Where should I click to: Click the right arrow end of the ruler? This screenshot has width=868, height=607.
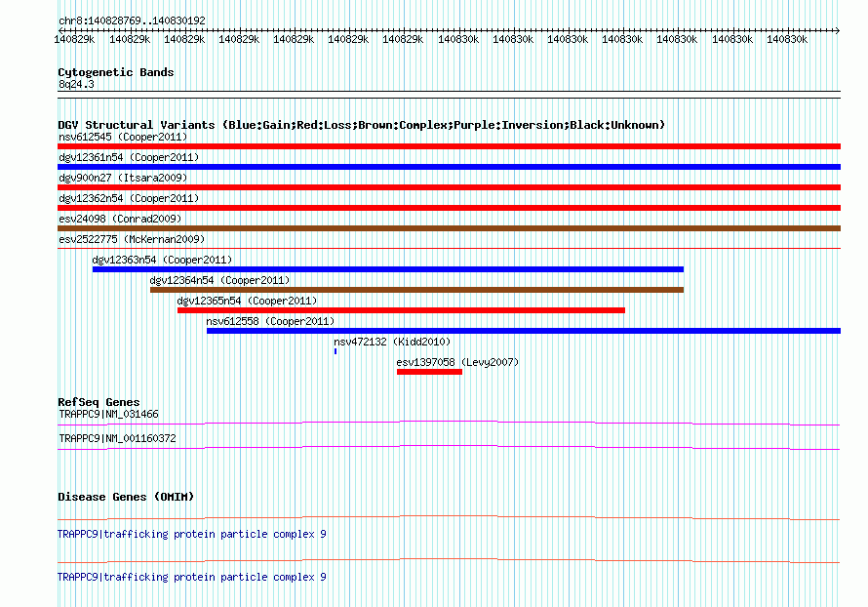pyautogui.click(x=838, y=30)
